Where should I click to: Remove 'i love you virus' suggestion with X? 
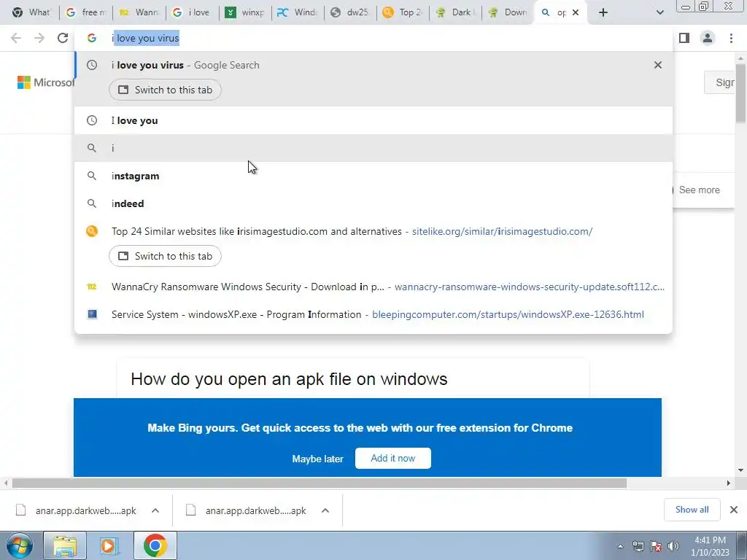(658, 65)
